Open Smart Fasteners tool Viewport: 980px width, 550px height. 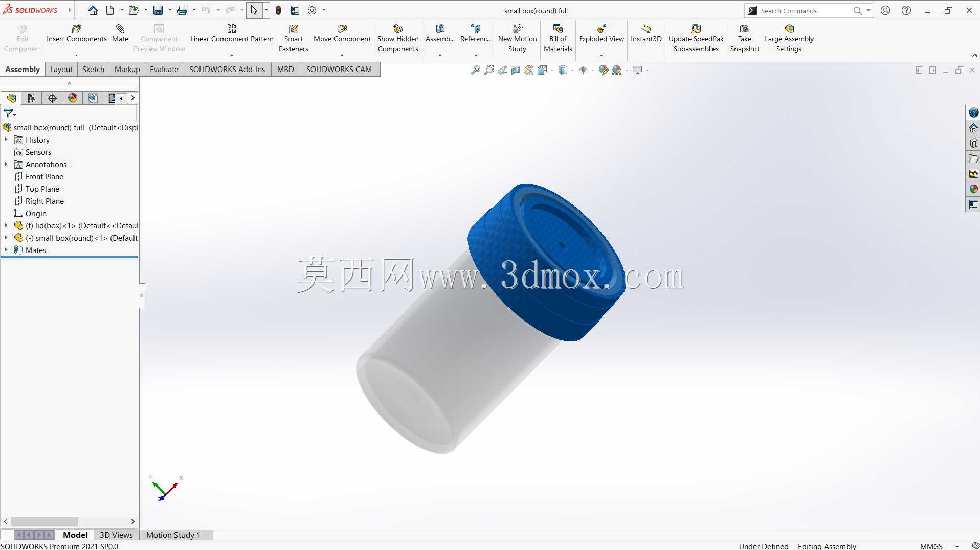(294, 38)
